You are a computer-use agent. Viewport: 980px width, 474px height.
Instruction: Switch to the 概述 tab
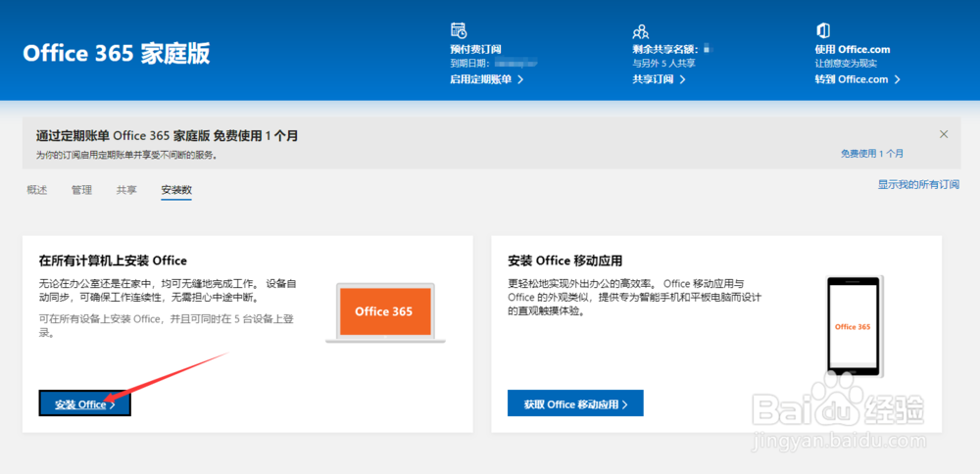pos(37,190)
